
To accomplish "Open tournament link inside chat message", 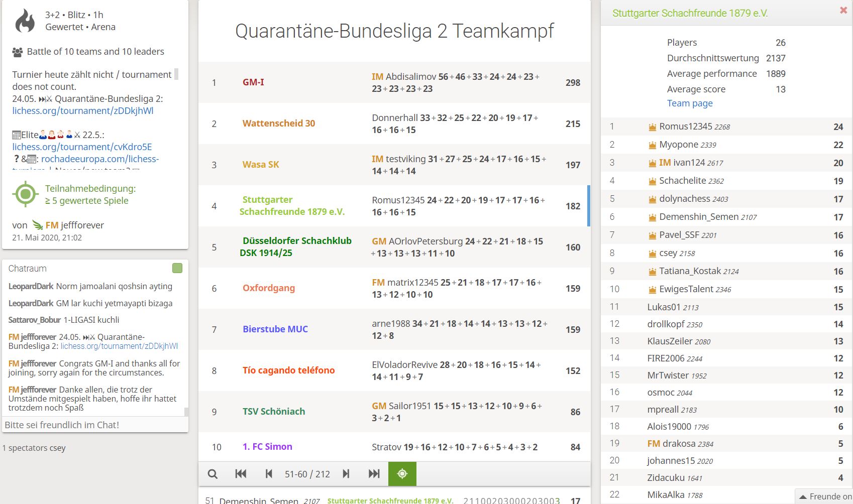I will point(119,346).
